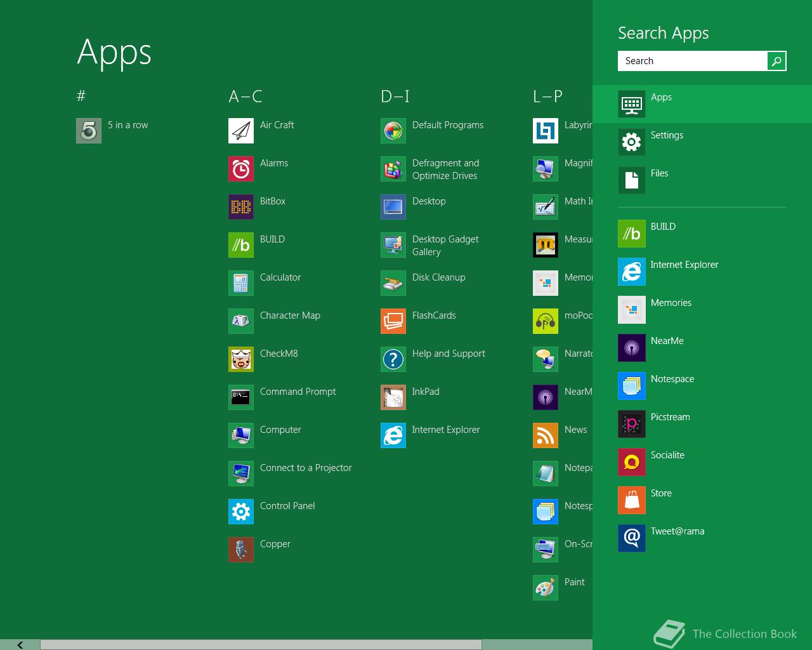Image resolution: width=812 pixels, height=650 pixels.
Task: Open Internet Explorer icon in the D–I list
Action: tap(393, 435)
